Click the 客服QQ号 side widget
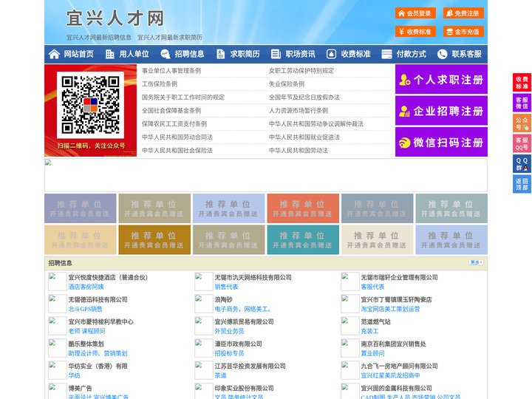 [x=522, y=143]
